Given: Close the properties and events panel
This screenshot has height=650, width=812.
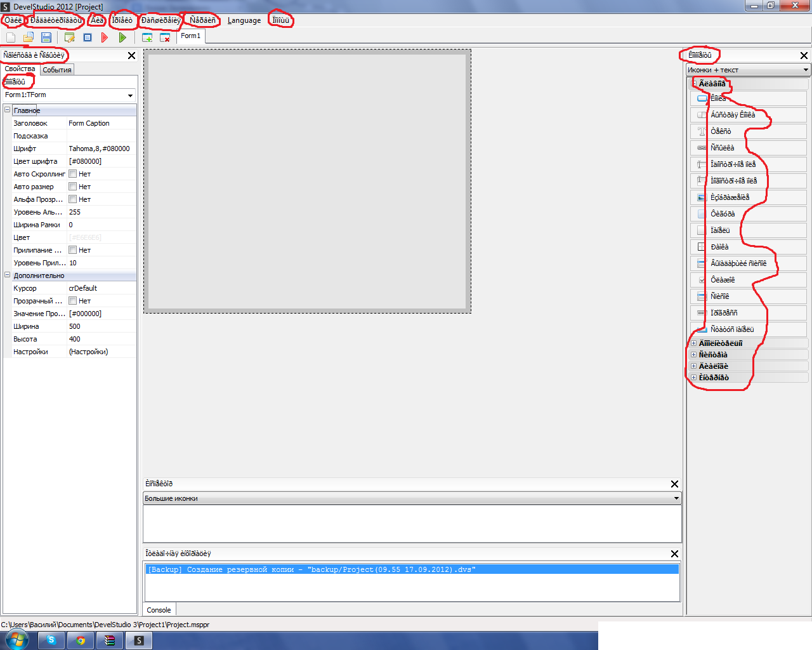Looking at the screenshot, I should [x=132, y=56].
